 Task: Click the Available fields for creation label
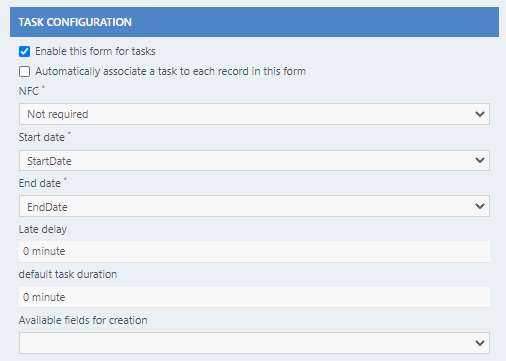[x=83, y=320]
